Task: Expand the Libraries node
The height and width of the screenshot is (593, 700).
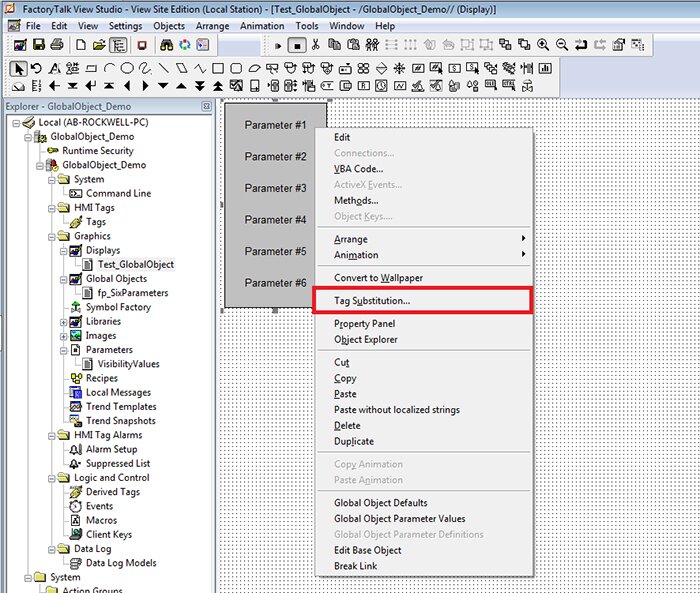Action: click(63, 322)
